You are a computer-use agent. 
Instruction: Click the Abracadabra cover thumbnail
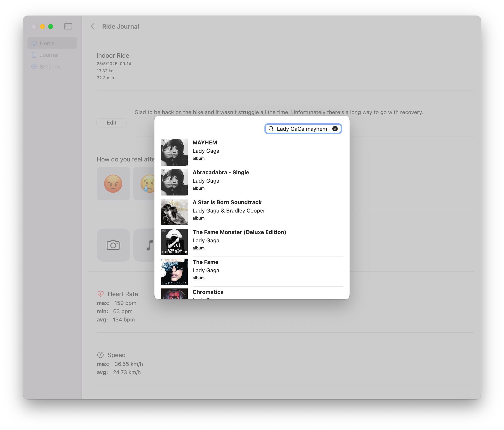(174, 182)
